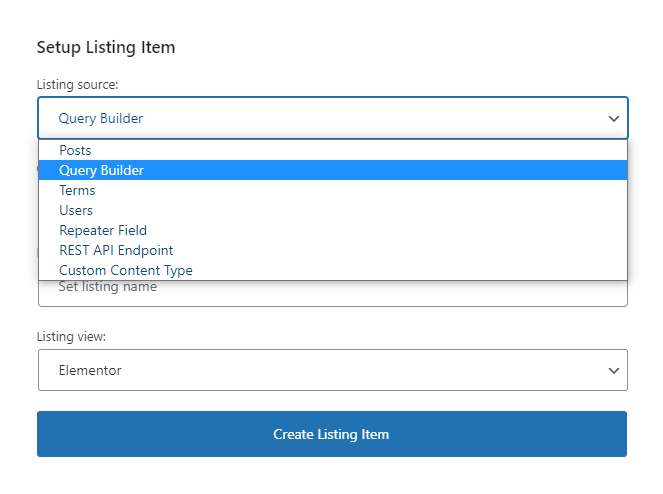Click the Elementor value in Listing view
663x494 pixels.
90,370
